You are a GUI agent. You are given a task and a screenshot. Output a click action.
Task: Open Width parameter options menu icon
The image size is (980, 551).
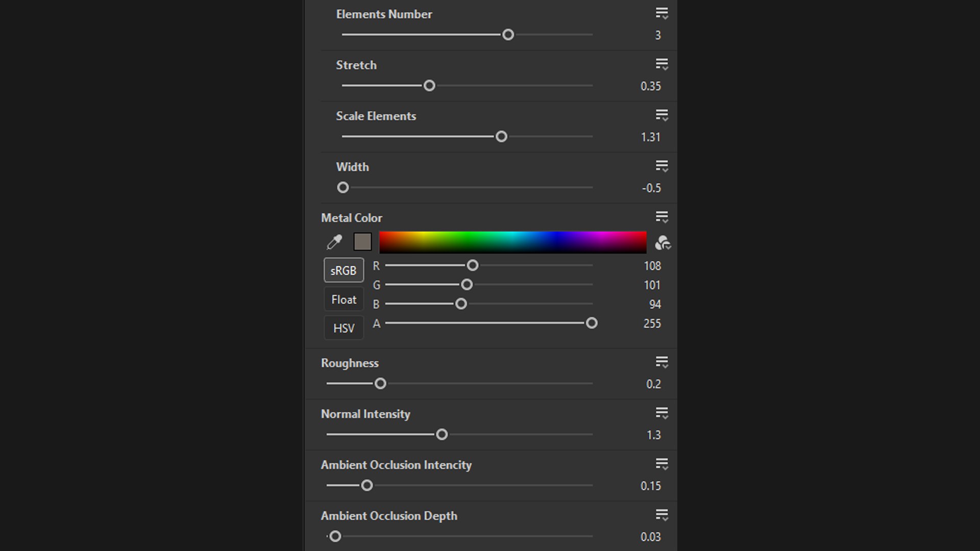coord(662,167)
